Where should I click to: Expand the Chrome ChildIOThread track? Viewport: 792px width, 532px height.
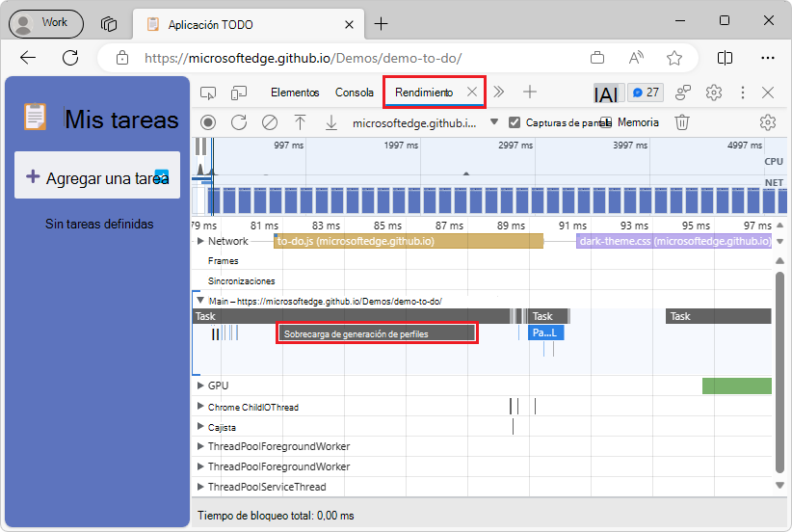pos(200,406)
